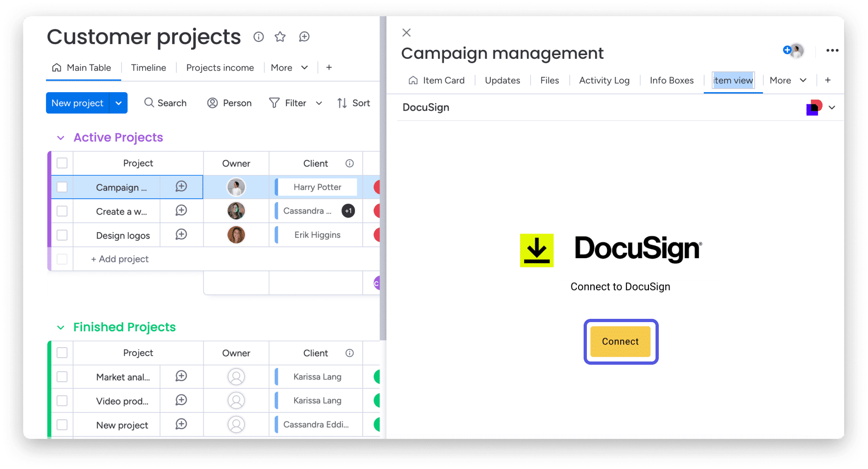Viewport: 868px width, 469px height.
Task: Star the Customer projects board
Action: click(280, 37)
